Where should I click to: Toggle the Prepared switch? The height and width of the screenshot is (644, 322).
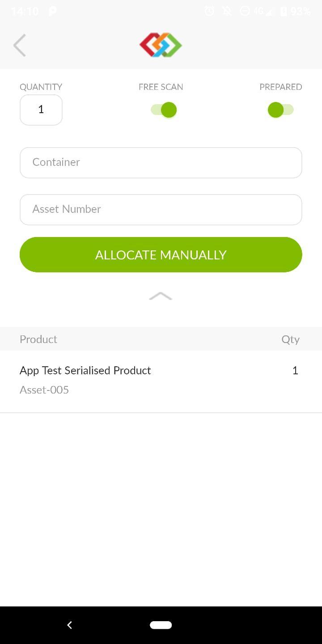tap(280, 110)
